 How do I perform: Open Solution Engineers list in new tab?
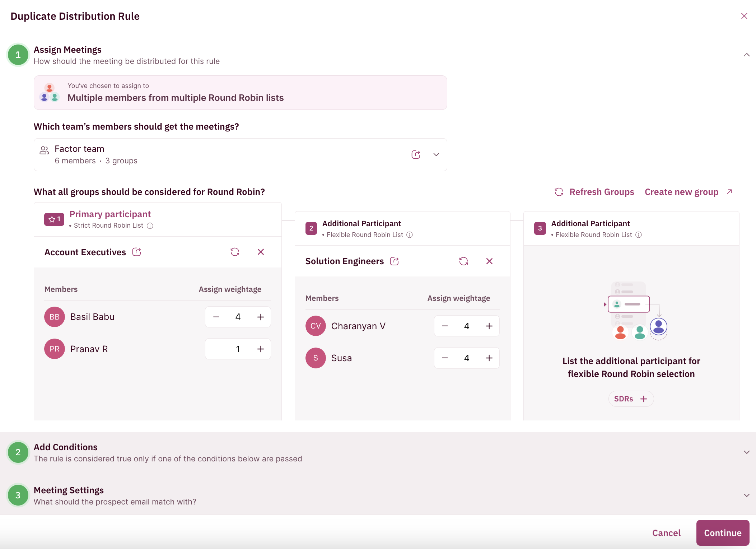pyautogui.click(x=394, y=261)
